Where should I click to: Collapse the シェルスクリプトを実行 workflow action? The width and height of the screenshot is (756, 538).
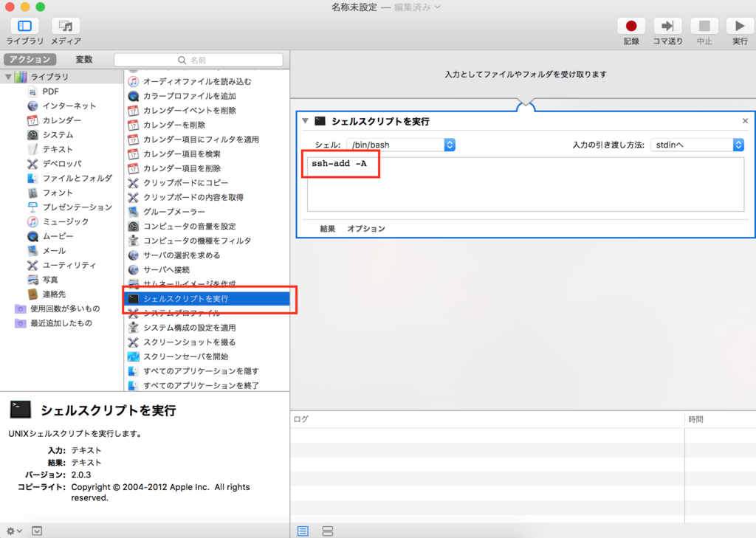click(x=305, y=121)
